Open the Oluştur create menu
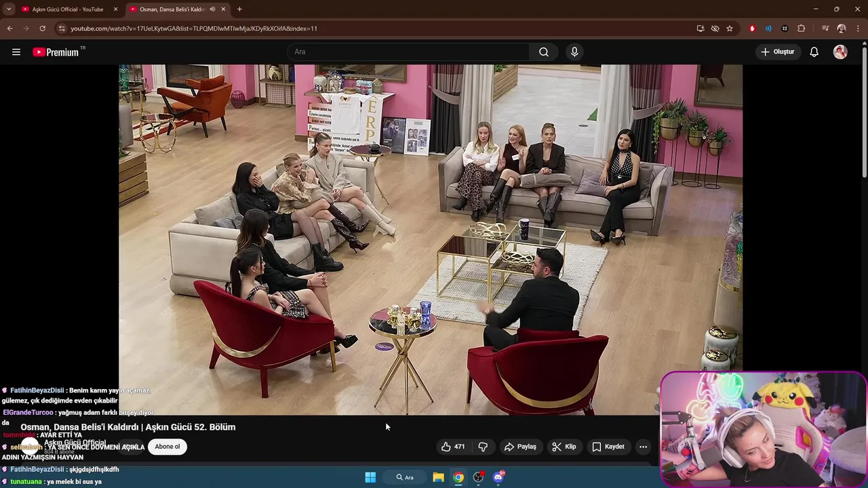Image resolution: width=868 pixels, height=488 pixels. coord(778,52)
